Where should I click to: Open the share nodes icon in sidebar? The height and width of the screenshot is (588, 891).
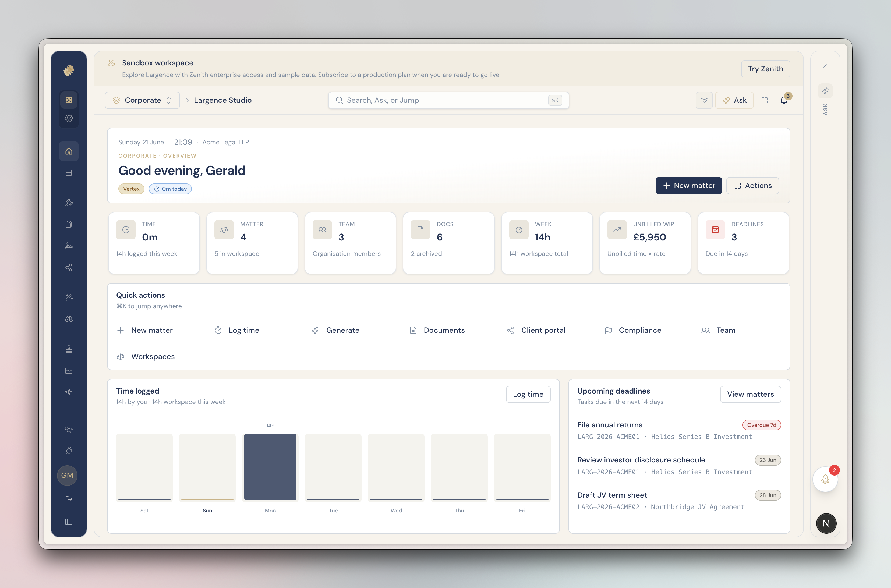click(69, 267)
